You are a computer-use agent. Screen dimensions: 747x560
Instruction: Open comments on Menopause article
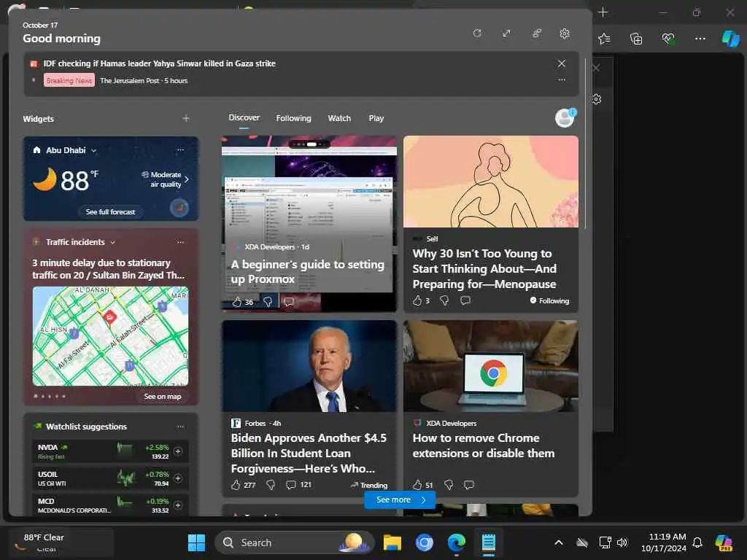[x=465, y=300]
